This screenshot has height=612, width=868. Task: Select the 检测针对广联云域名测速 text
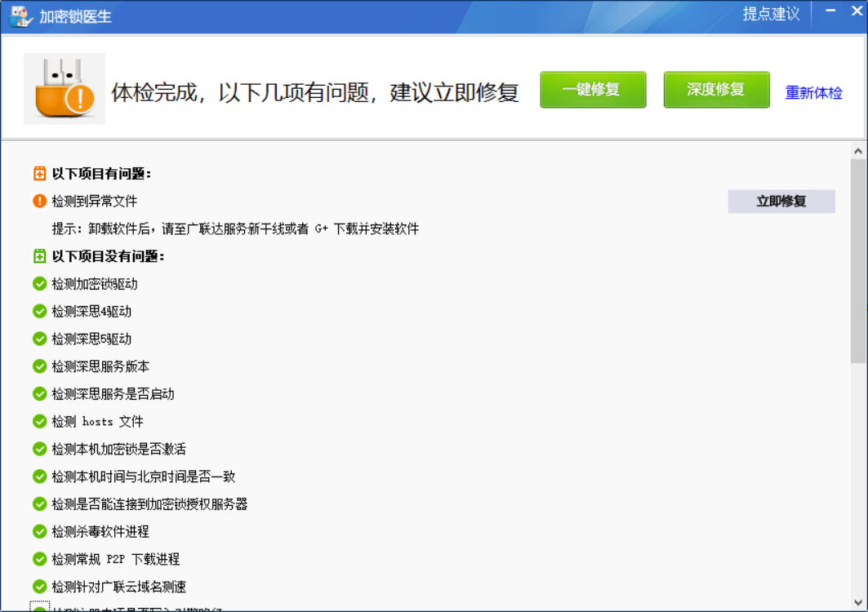coord(119,587)
